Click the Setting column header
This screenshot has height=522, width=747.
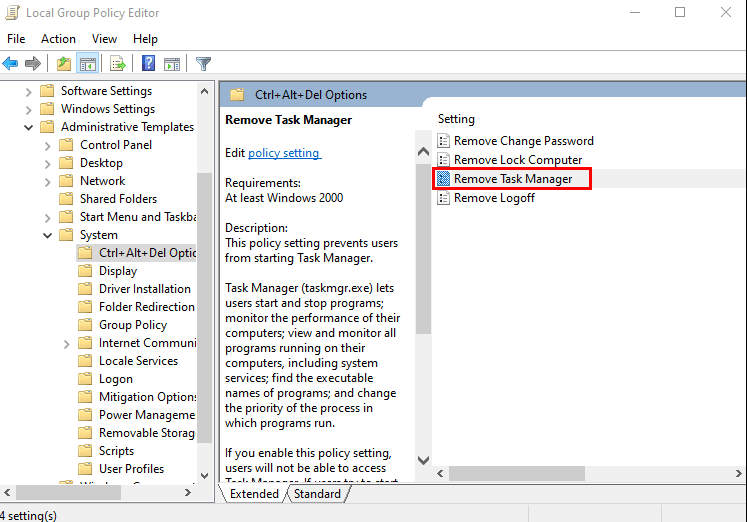[456, 119]
